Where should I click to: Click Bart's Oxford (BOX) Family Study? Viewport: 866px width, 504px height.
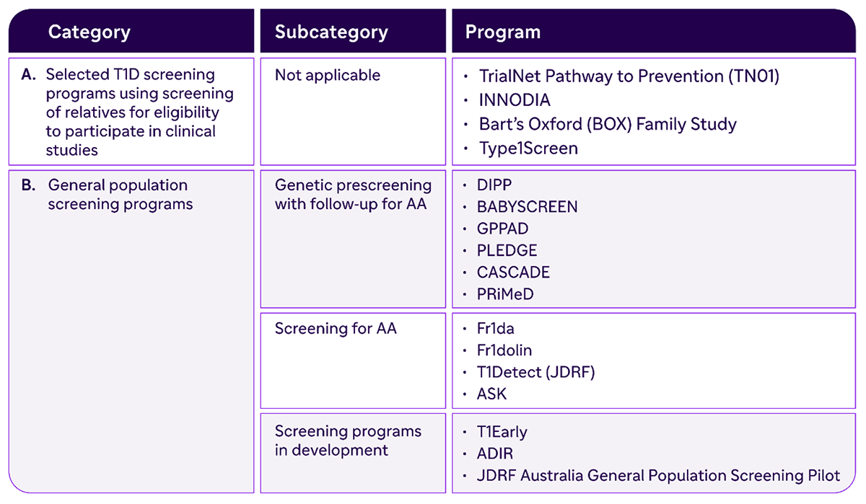(608, 124)
